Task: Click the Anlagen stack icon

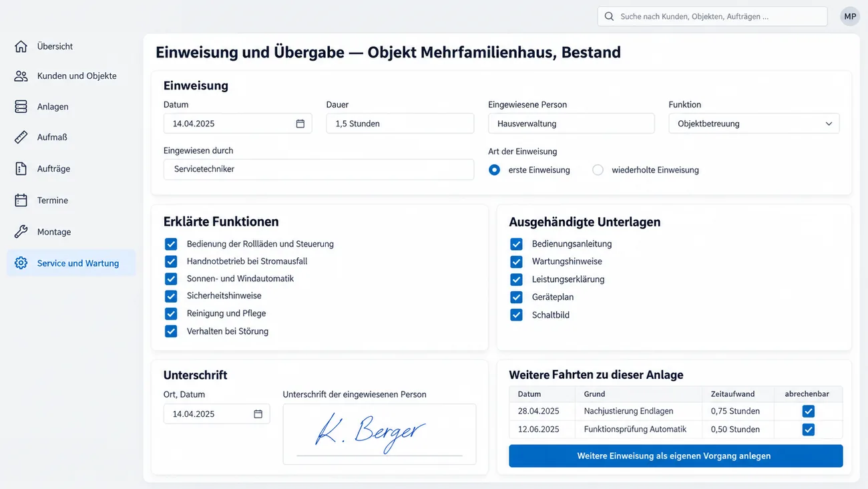Action: [x=21, y=106]
